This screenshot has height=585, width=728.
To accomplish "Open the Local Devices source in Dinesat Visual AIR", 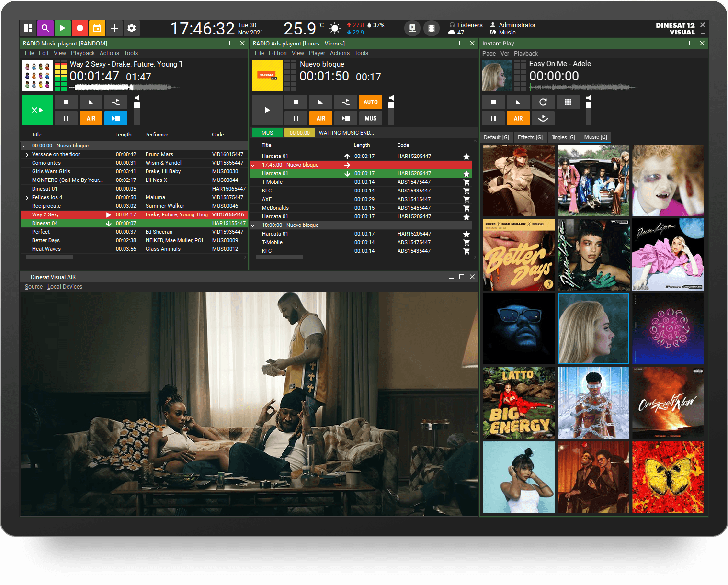I will point(65,286).
